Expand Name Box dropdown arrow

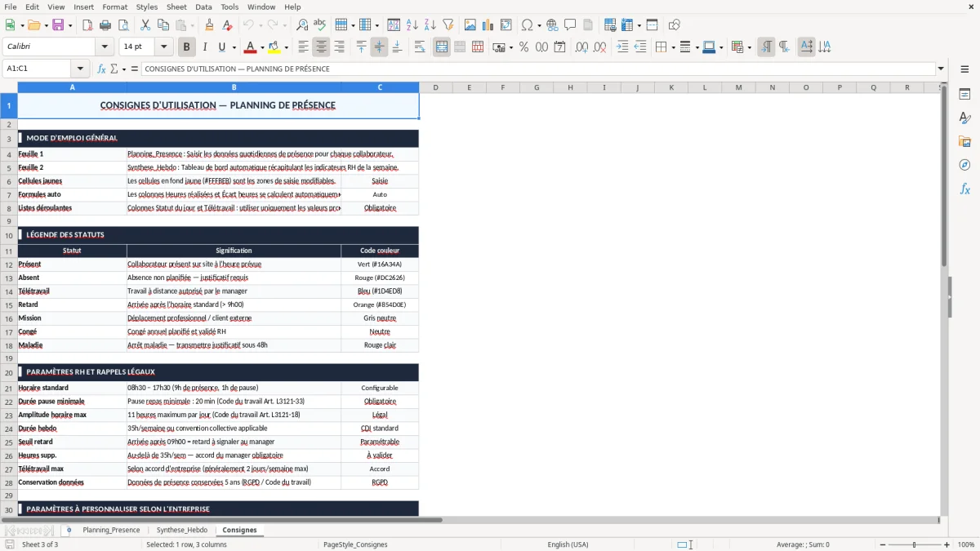coord(80,69)
